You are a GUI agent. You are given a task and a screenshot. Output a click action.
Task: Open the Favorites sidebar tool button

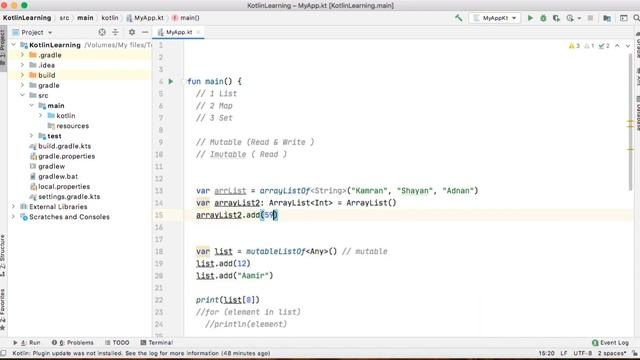tap(3, 310)
